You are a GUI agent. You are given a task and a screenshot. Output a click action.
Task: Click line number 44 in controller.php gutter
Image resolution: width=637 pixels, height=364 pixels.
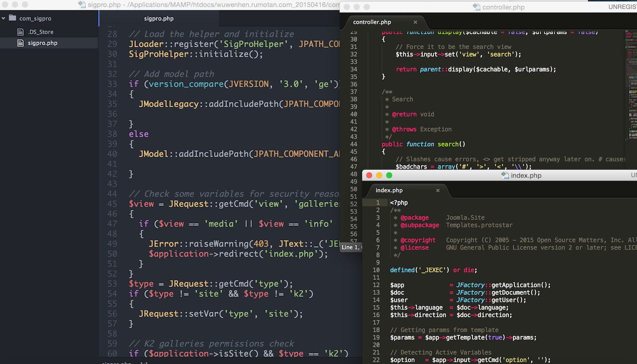pyautogui.click(x=354, y=144)
